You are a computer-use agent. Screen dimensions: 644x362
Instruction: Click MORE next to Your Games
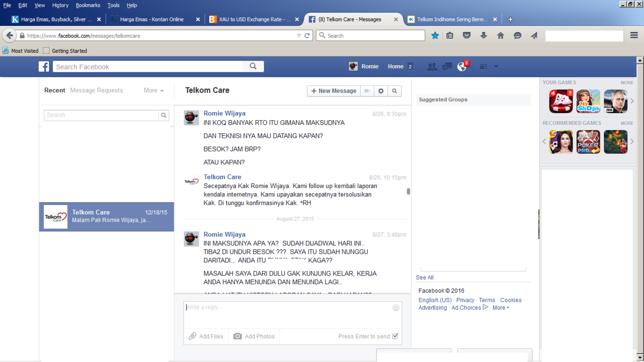point(627,82)
